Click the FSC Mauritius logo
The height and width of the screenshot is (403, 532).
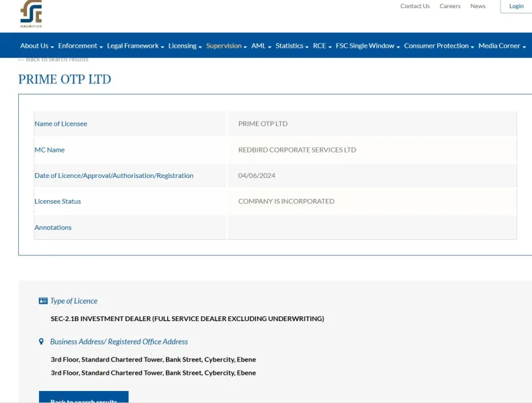click(x=31, y=13)
